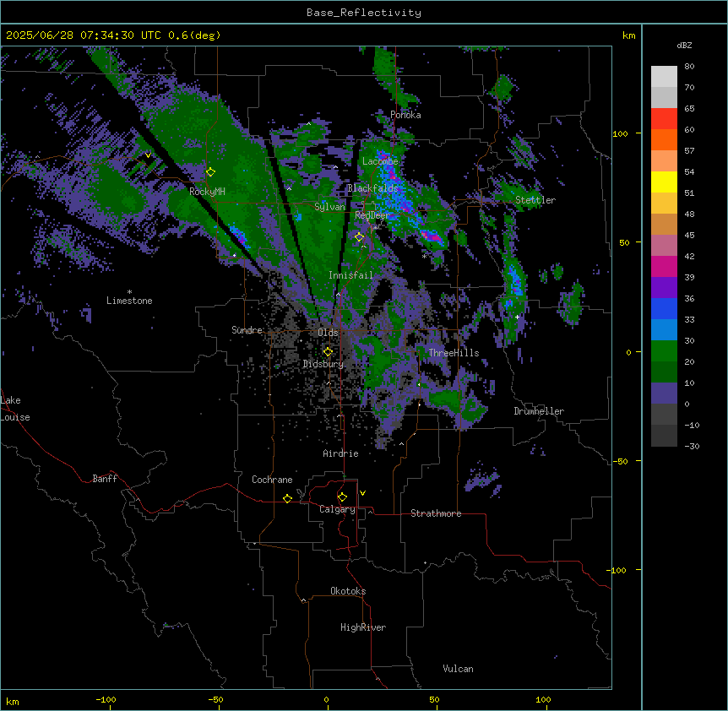Select the Okotoks map label

tap(348, 591)
